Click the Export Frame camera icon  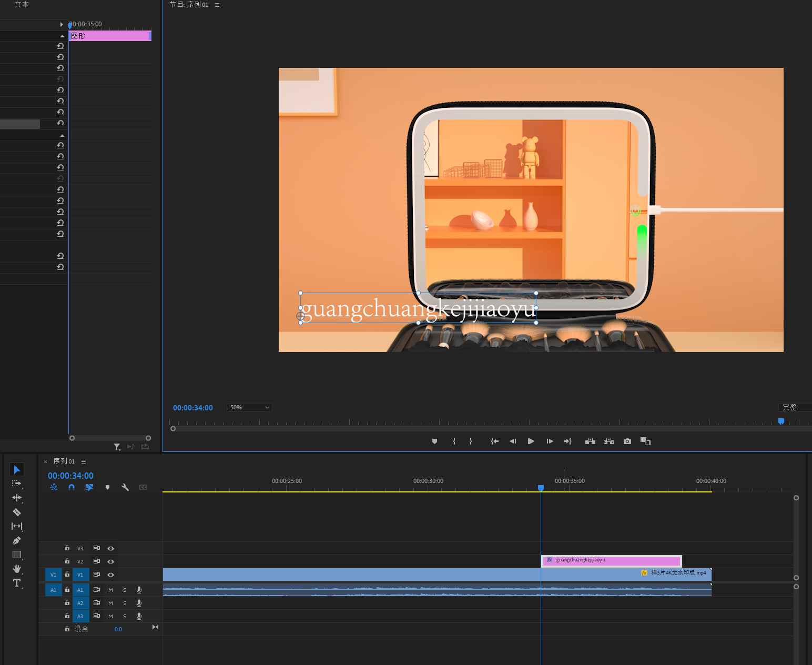(x=627, y=441)
